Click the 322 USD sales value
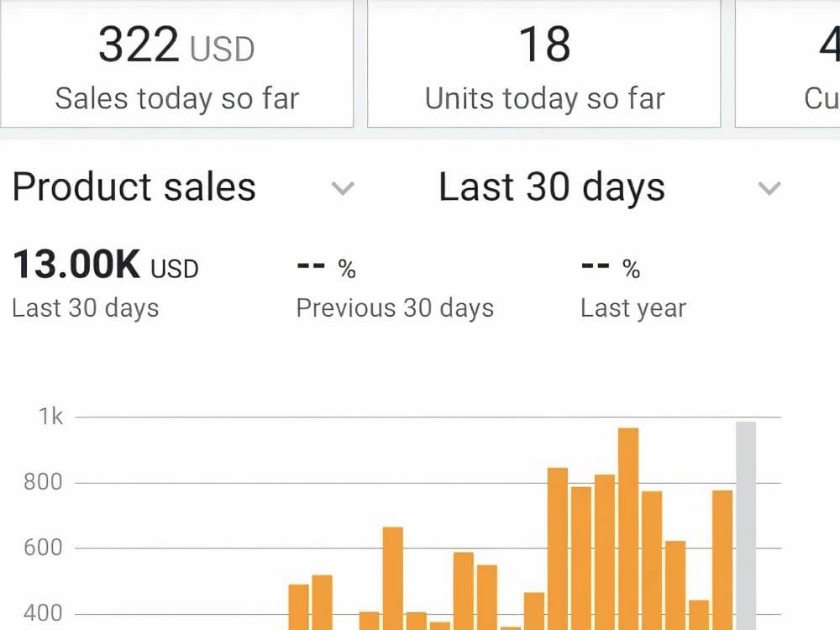Viewport: 840px width, 630px height. [176, 45]
